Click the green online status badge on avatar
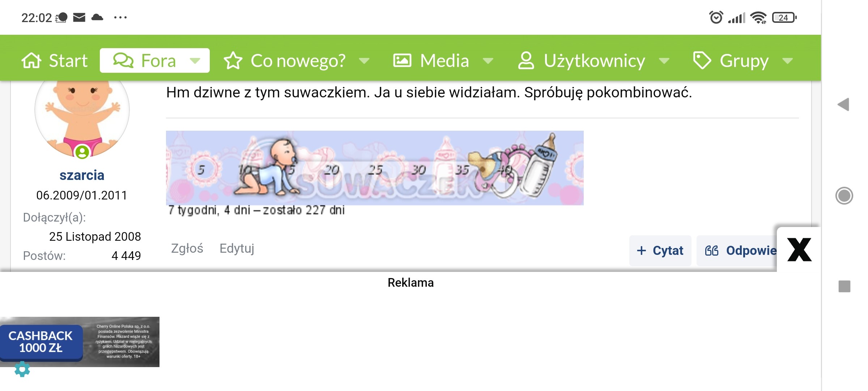Screen dimensions: 868x391 (82, 152)
